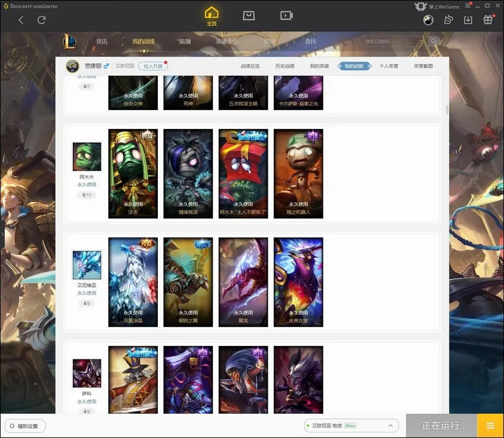Focus the summoner search field
Screen dimensions: 504x438
pyautogui.click(x=394, y=42)
